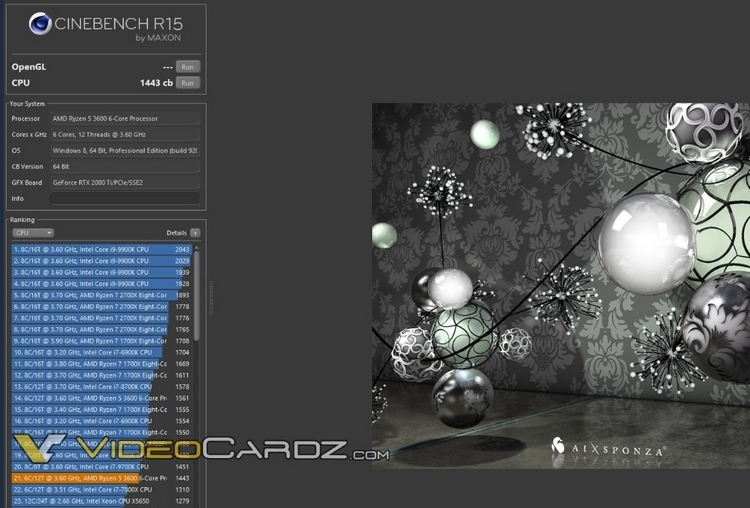
Task: Select ranking entry 2 scoring 2029
Action: tap(101, 261)
